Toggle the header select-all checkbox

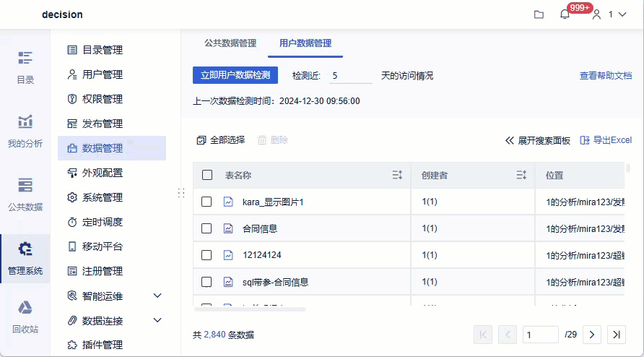coord(207,175)
